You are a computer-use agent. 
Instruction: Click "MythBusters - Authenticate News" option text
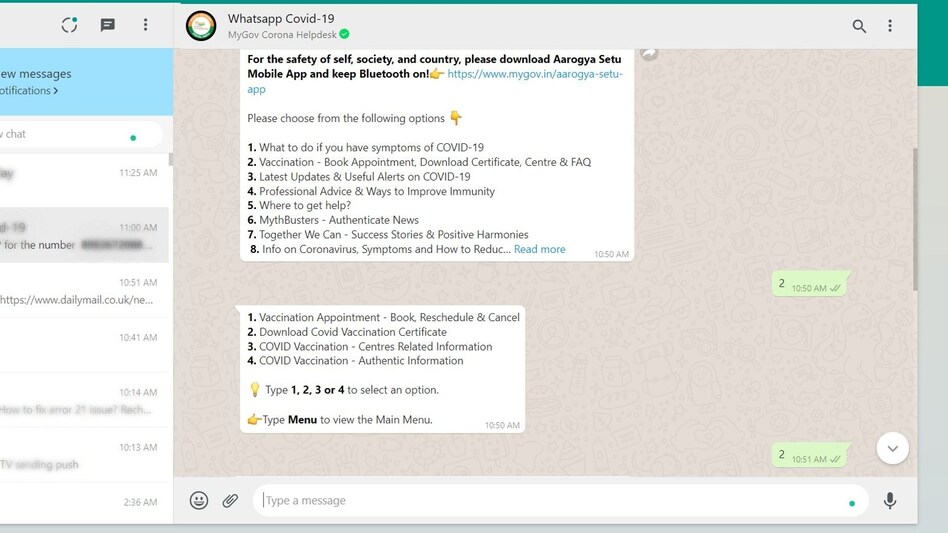(339, 220)
